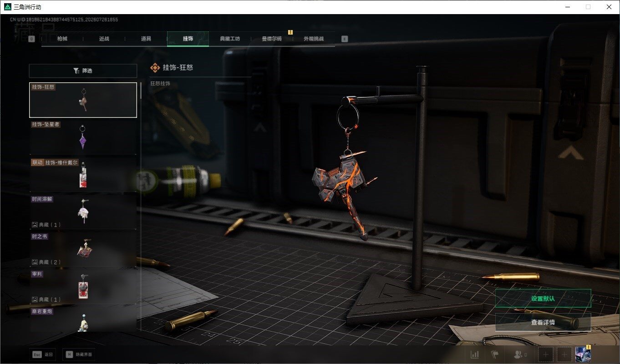Click the 设置默认 button
The width and height of the screenshot is (620, 364).
pyautogui.click(x=543, y=298)
